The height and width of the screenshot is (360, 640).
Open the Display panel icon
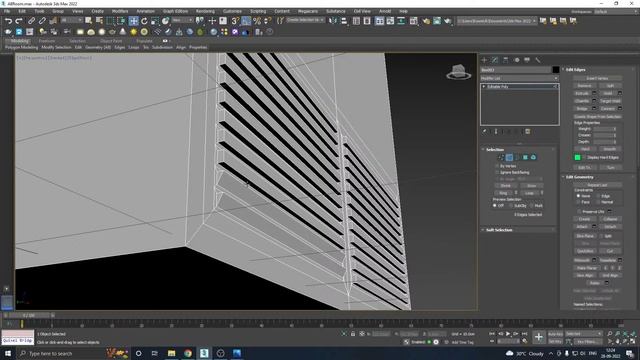(527, 60)
